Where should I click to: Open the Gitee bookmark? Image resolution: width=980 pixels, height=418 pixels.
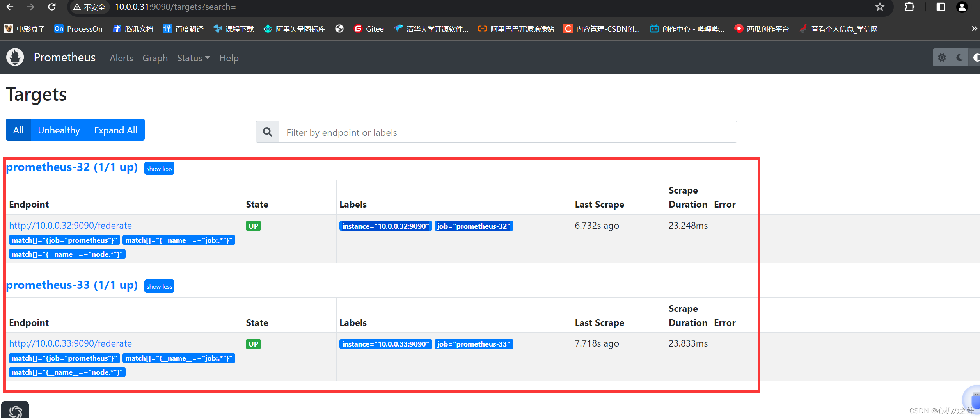coord(369,29)
